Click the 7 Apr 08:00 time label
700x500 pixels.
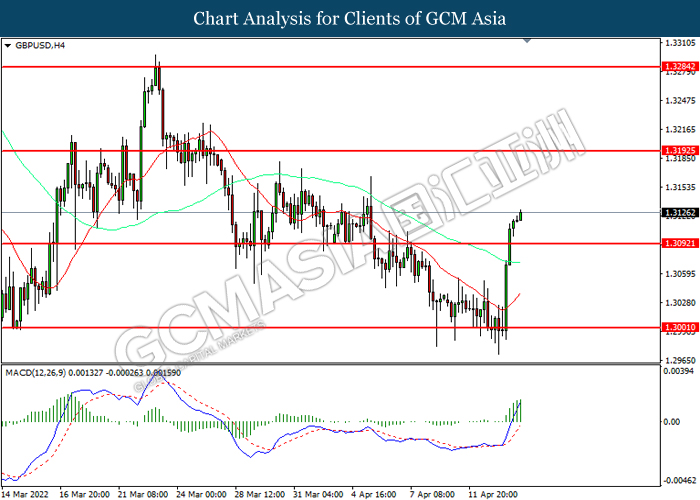click(x=433, y=495)
